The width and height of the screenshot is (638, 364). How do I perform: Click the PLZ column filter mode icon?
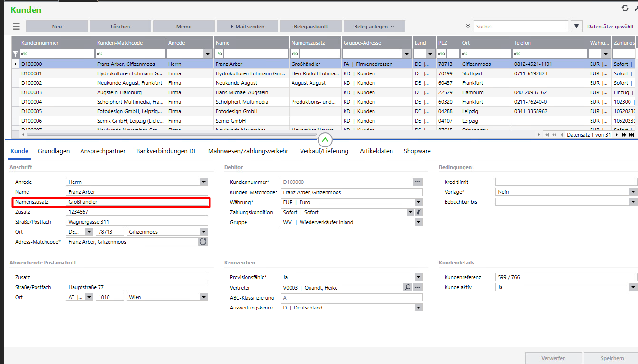coord(442,54)
